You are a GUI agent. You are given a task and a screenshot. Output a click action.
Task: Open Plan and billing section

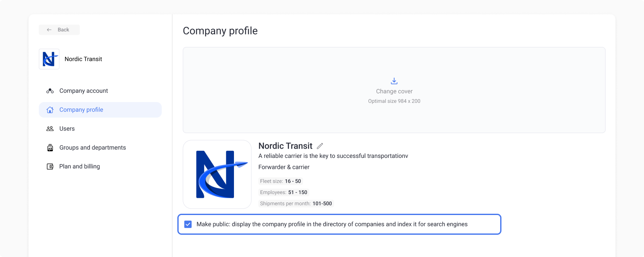click(80, 167)
